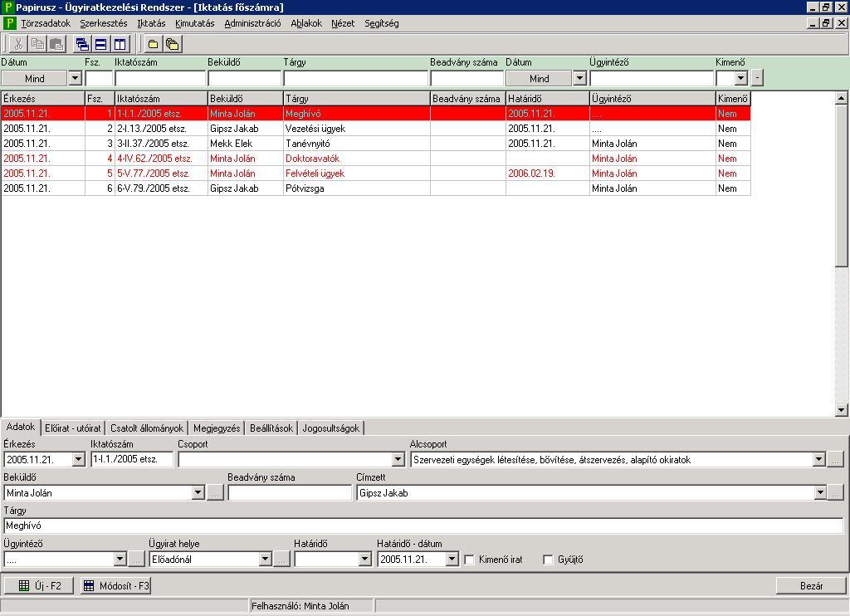Click the small minus button beside Kimenő filter
Screen dimensions: 850x616
pyautogui.click(x=757, y=78)
